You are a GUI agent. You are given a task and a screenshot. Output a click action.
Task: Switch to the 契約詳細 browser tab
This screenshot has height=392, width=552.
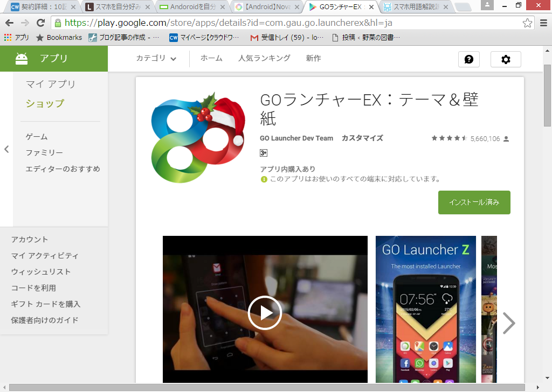pyautogui.click(x=43, y=6)
